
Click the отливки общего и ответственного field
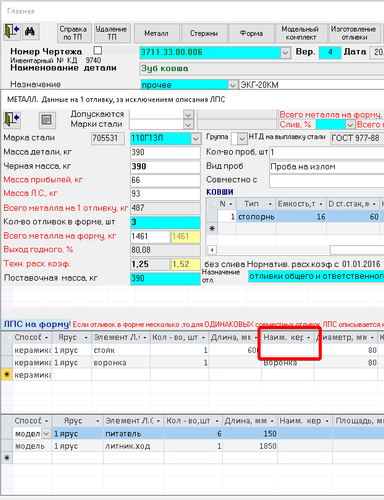[316, 276]
